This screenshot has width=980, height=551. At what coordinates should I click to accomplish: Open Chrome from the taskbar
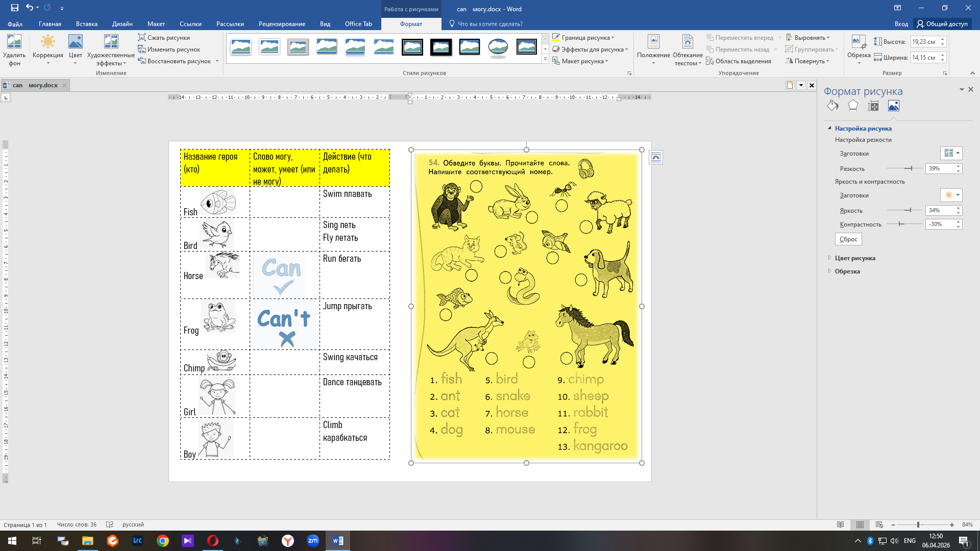[x=163, y=541]
